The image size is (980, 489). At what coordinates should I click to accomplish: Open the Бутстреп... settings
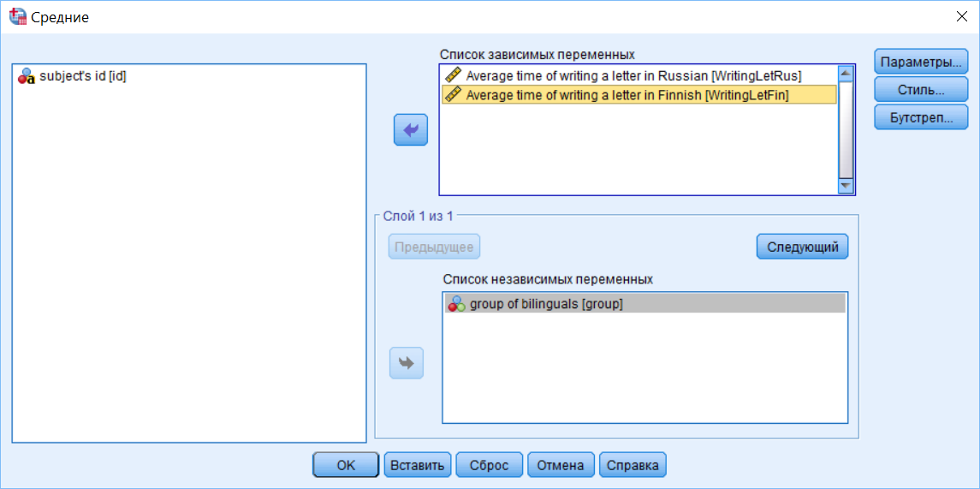(x=921, y=117)
